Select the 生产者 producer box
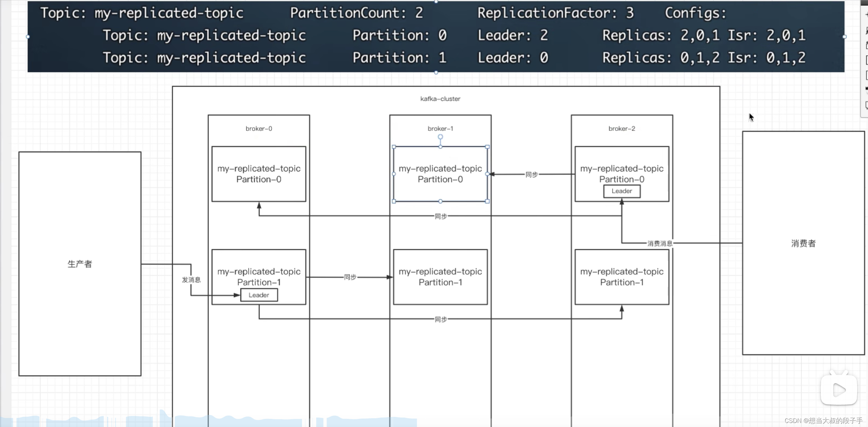 tap(80, 263)
